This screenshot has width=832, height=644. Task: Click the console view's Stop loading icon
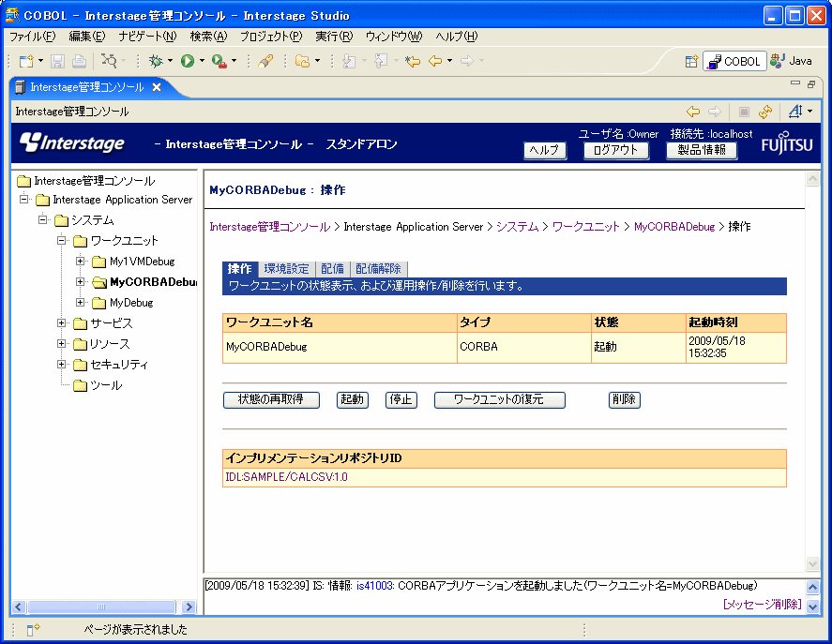(744, 112)
